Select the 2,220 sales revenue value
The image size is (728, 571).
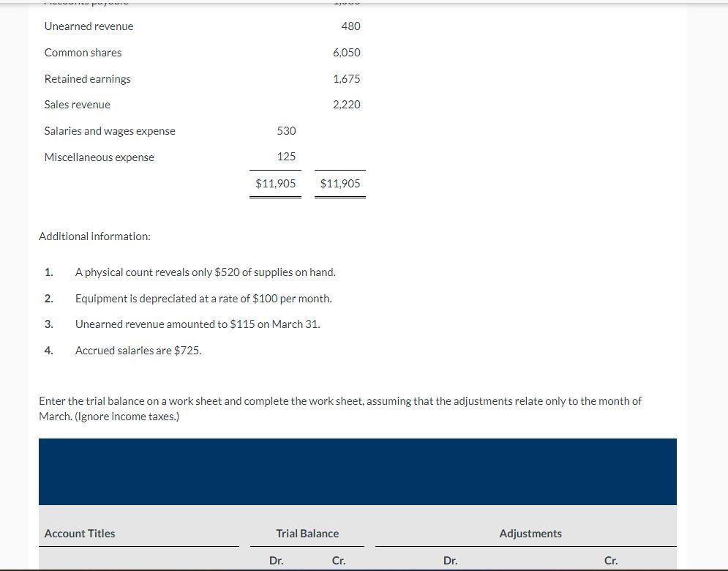pyautogui.click(x=346, y=105)
